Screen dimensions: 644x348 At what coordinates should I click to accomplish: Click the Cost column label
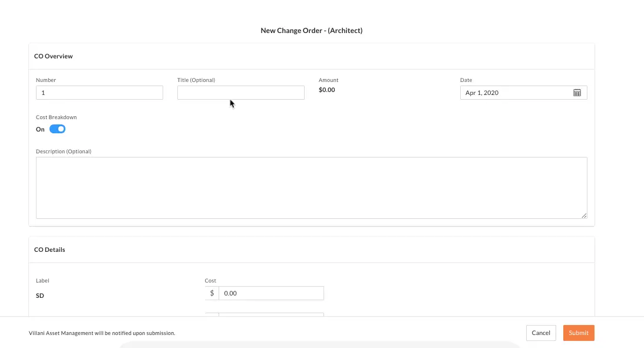tap(210, 281)
